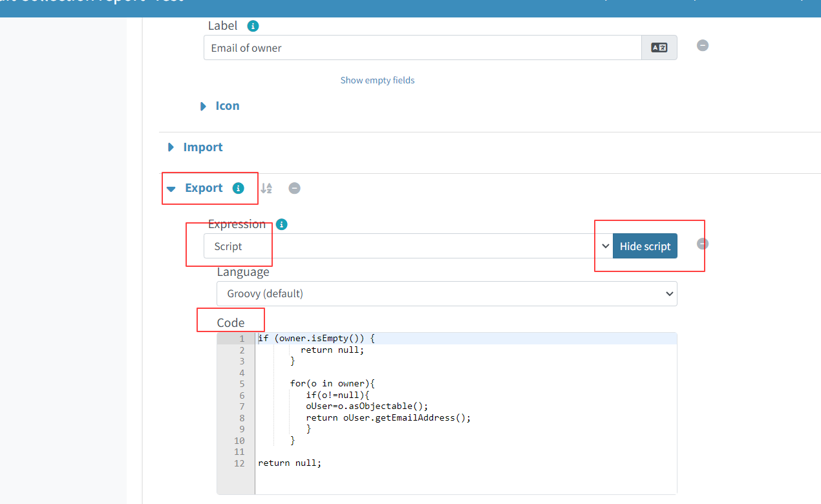Remove the Expression with its minus icon

tap(703, 244)
